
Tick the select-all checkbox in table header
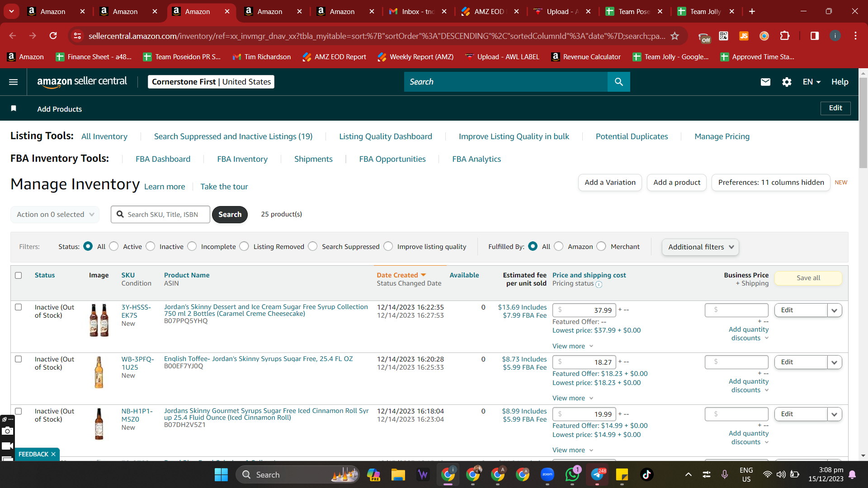pyautogui.click(x=19, y=275)
